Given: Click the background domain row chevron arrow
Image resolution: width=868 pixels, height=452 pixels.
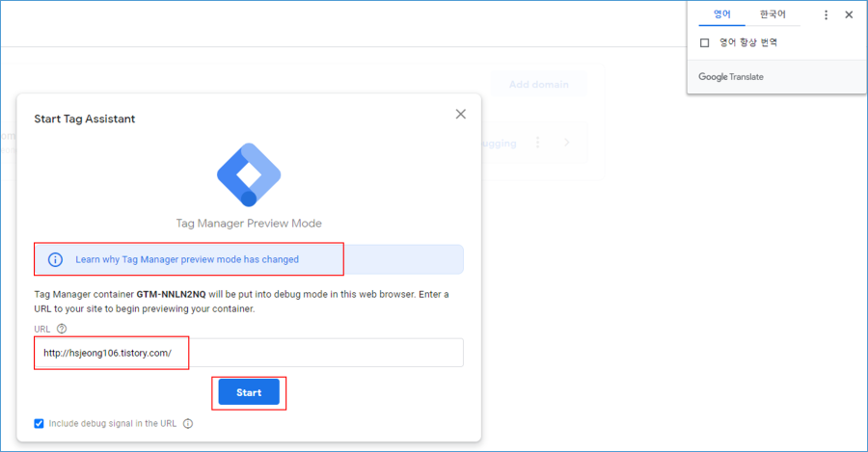Looking at the screenshot, I should 567,143.
